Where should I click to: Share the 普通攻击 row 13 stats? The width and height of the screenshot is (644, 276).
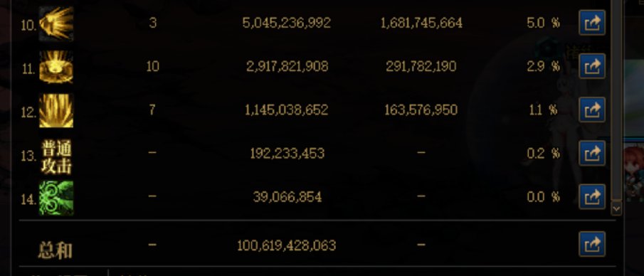[592, 153]
